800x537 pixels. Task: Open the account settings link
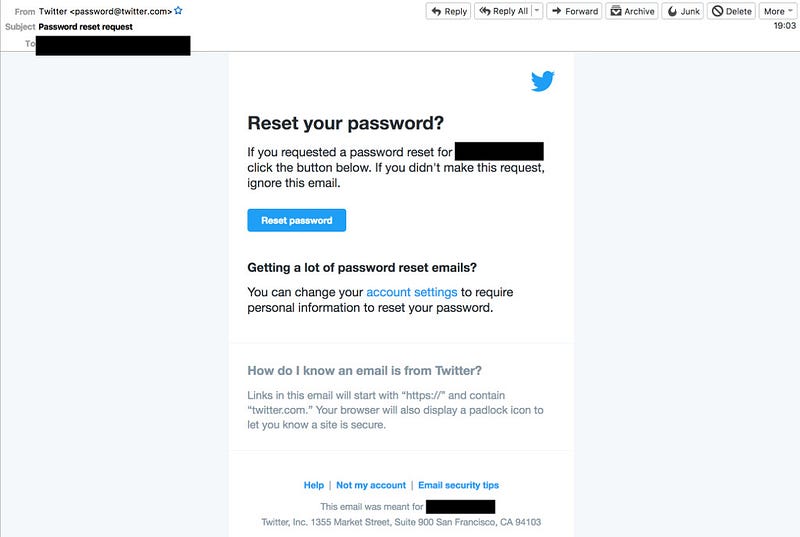click(x=412, y=292)
